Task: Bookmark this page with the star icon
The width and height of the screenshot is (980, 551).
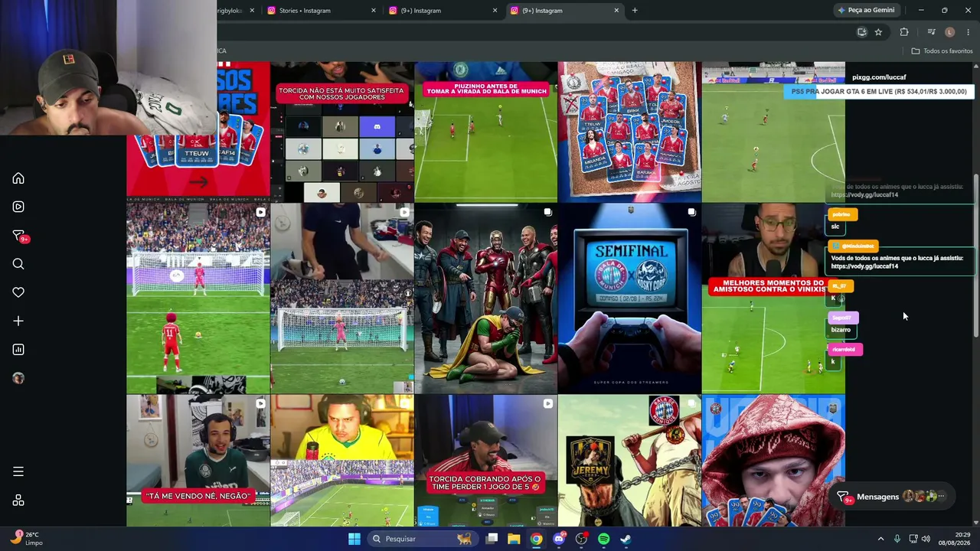Action: click(x=878, y=32)
